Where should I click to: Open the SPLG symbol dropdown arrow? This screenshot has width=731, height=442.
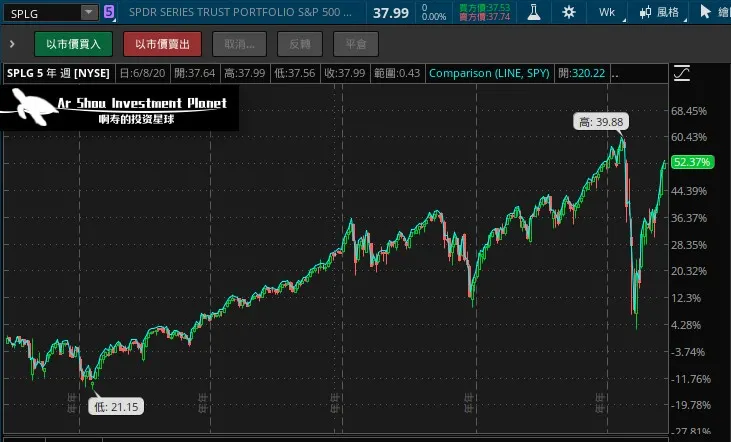click(89, 13)
